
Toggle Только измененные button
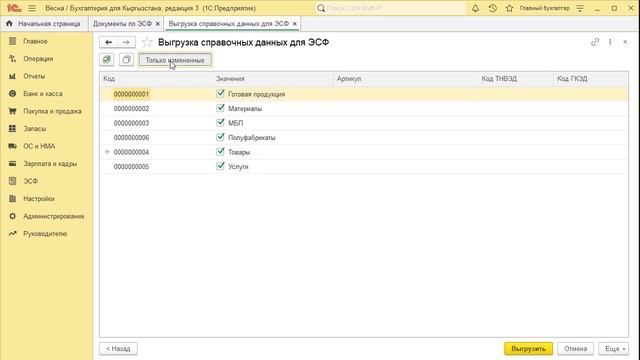pos(175,60)
